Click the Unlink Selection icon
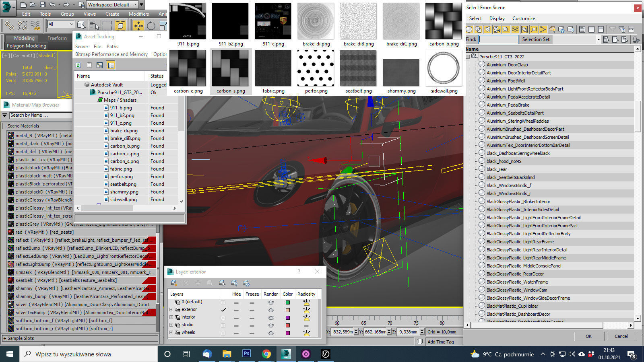The width and height of the screenshot is (644, 362). (23, 25)
